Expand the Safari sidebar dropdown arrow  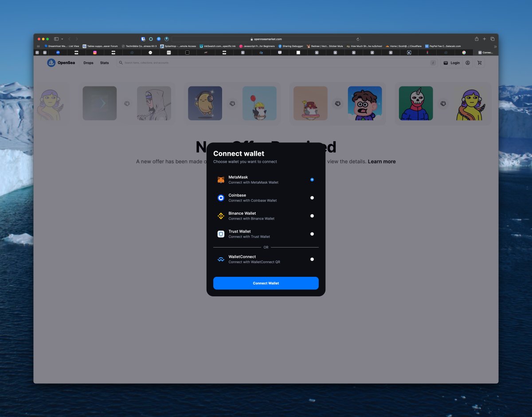pyautogui.click(x=62, y=39)
